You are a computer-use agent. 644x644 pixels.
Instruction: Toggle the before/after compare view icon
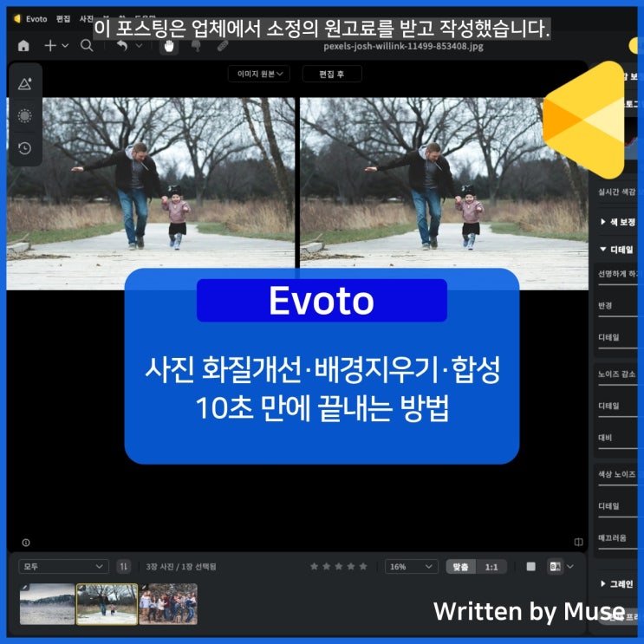556,567
